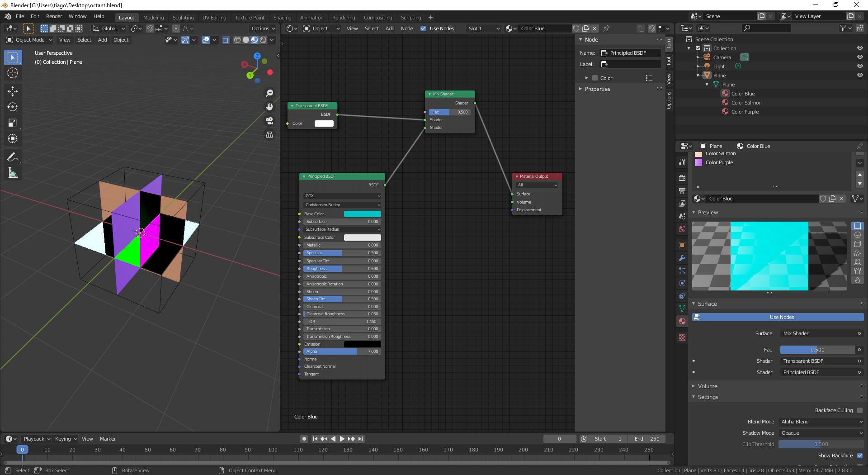
Task: Toggle fake user shield in node header
Action: [576, 28]
